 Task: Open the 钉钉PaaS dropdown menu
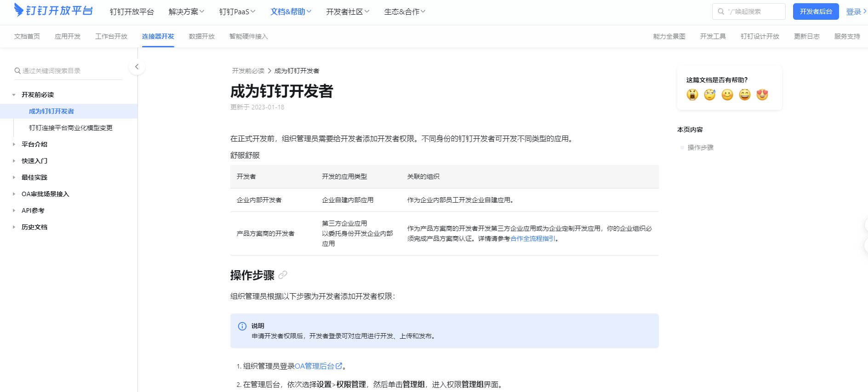237,11
